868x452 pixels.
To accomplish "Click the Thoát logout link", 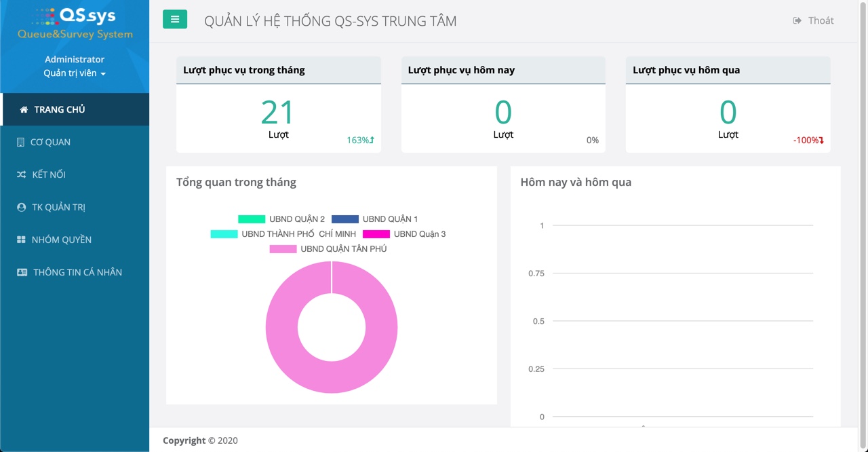I will point(821,21).
